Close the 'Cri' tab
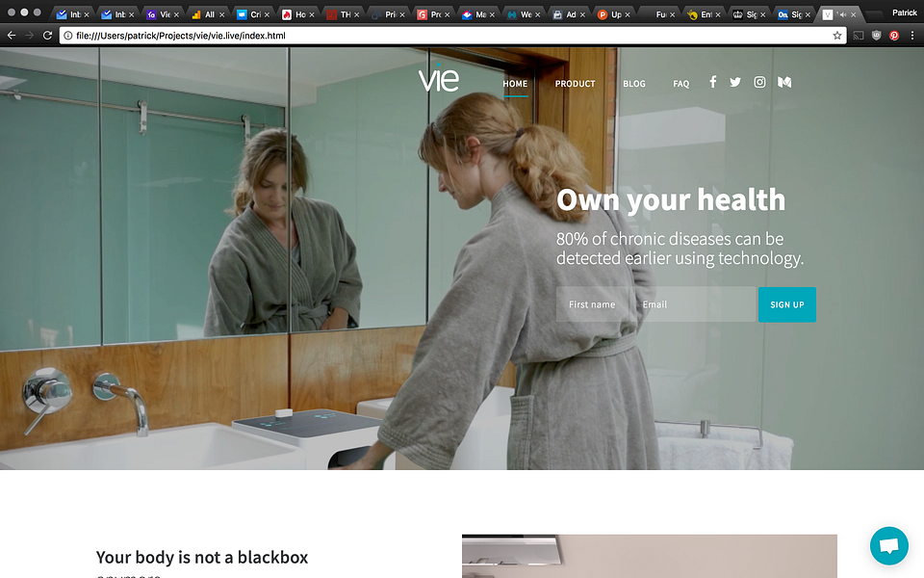 click(x=267, y=14)
